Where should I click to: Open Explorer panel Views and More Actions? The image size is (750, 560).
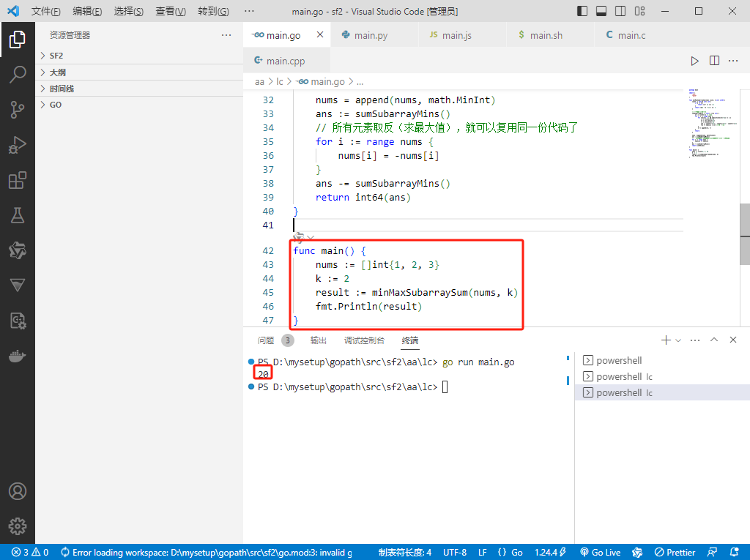pos(226,35)
